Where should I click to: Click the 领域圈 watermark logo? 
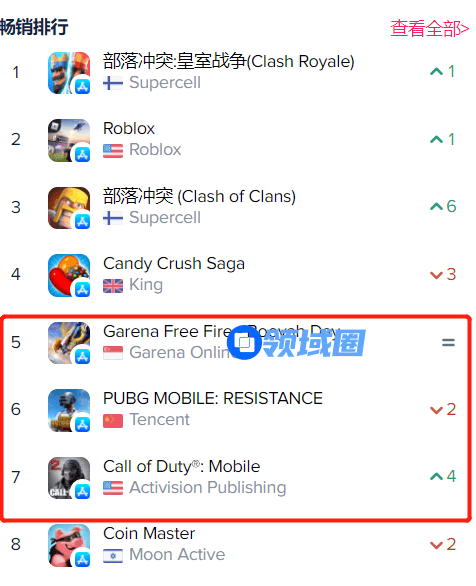coord(296,343)
